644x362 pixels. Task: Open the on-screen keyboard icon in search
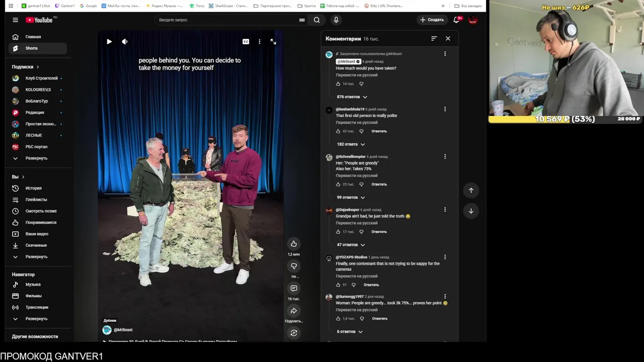pyautogui.click(x=302, y=20)
